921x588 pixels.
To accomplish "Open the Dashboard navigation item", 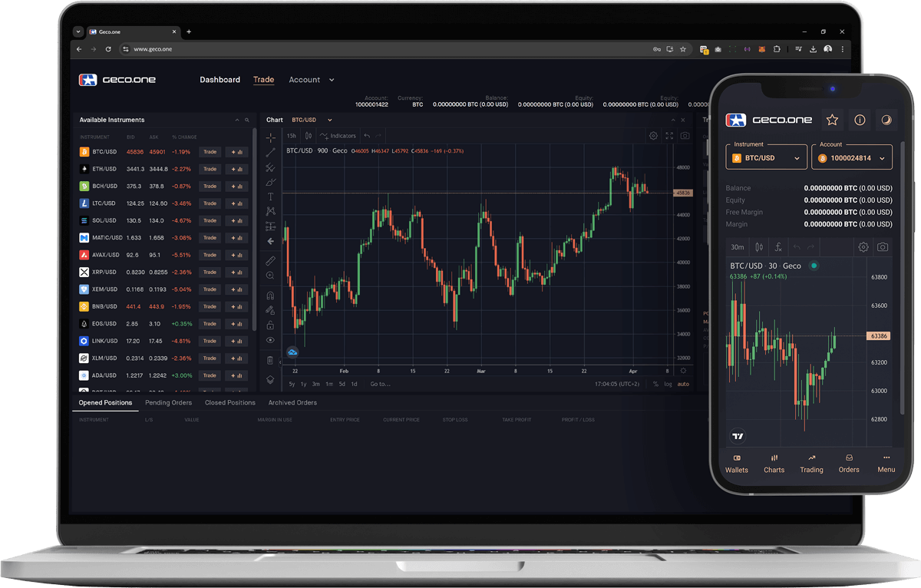I will point(220,80).
